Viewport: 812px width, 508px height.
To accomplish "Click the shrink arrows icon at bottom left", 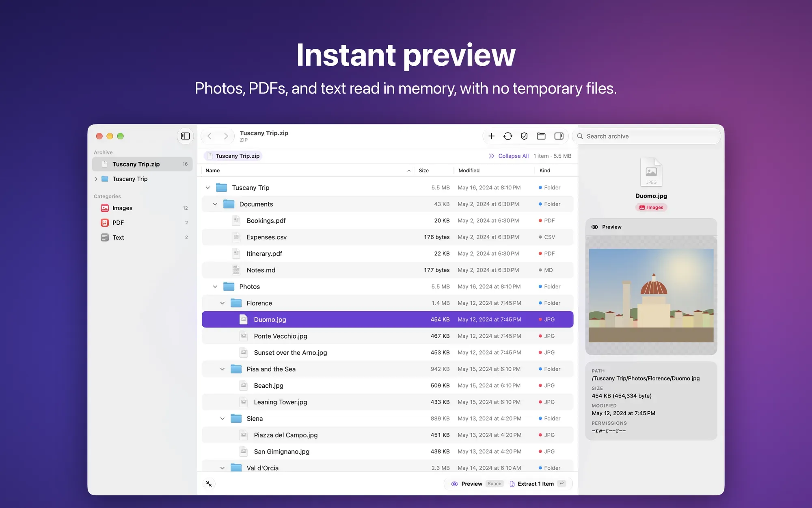I will coord(209,484).
